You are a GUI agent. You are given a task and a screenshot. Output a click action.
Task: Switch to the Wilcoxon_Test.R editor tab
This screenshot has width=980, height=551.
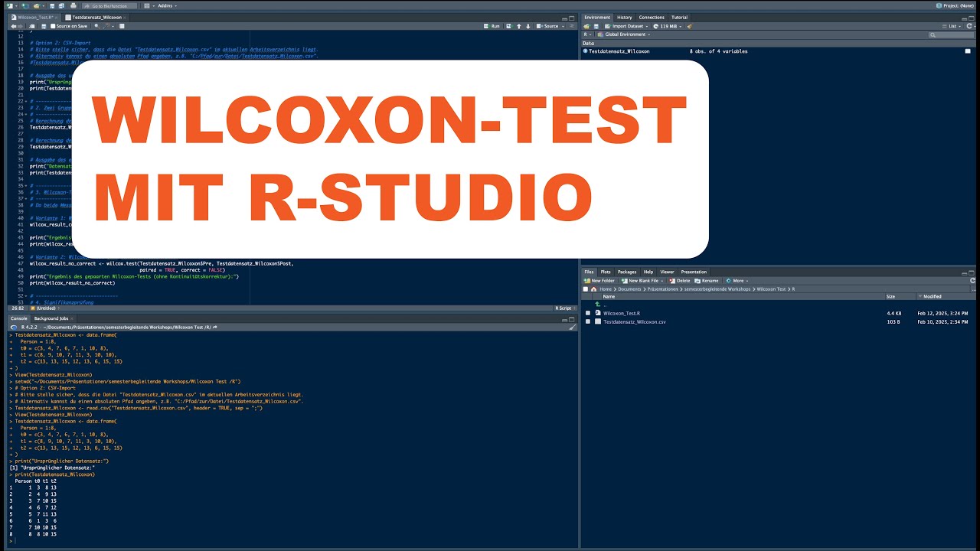pos(34,17)
